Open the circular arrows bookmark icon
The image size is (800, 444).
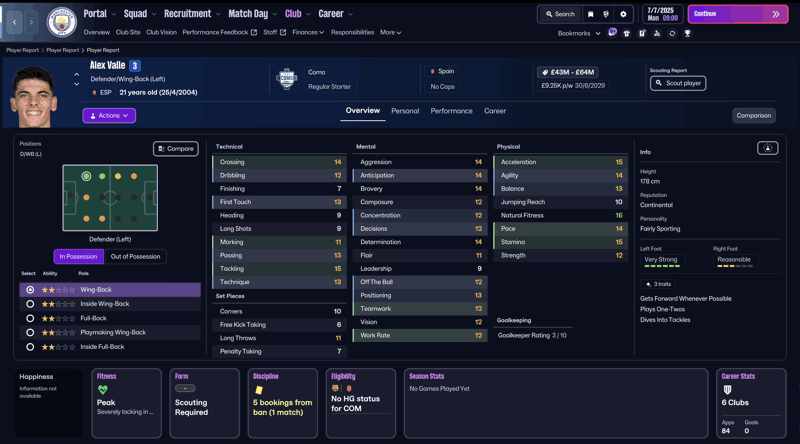672,33
